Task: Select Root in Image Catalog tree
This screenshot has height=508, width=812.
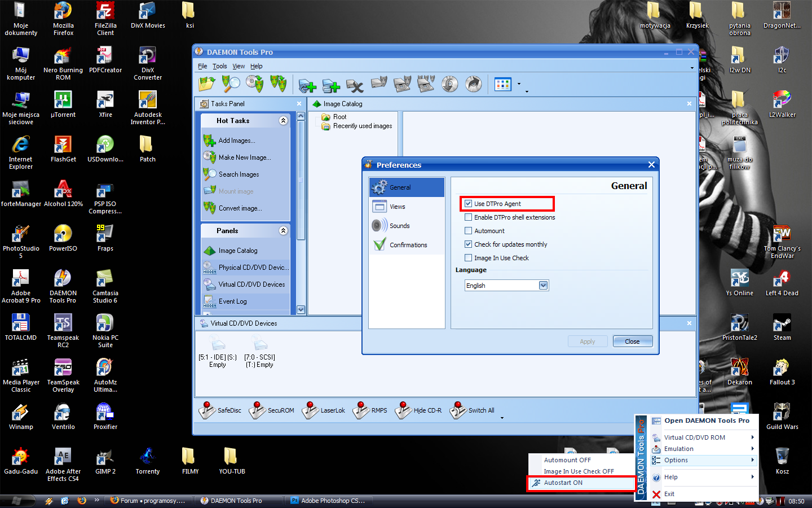Action: pyautogui.click(x=339, y=117)
